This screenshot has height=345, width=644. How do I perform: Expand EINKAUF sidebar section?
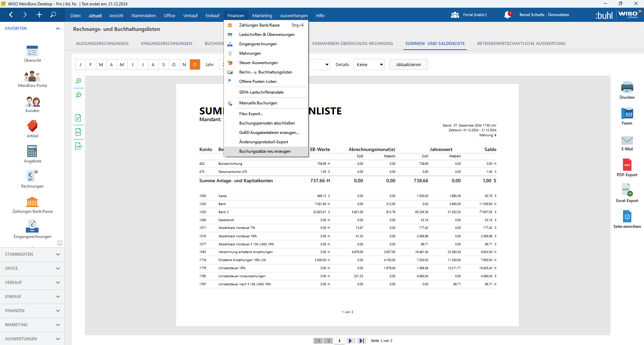(x=32, y=297)
